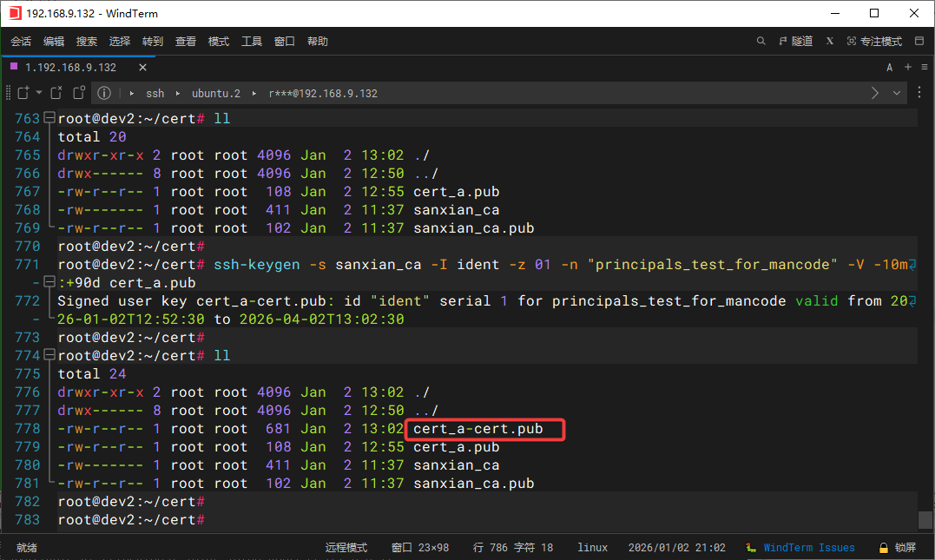Open the WindTerm Issues link
Viewport: 935px width, 560px height.
[808, 548]
